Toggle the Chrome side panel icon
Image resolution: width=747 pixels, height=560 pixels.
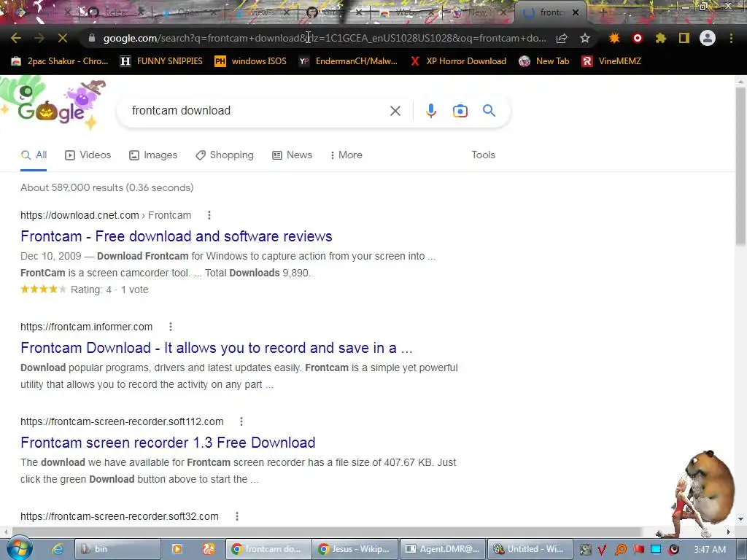coord(684,38)
